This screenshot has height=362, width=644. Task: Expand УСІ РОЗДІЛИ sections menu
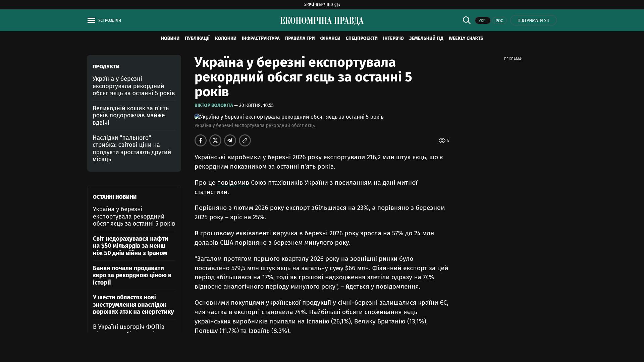pyautogui.click(x=110, y=20)
